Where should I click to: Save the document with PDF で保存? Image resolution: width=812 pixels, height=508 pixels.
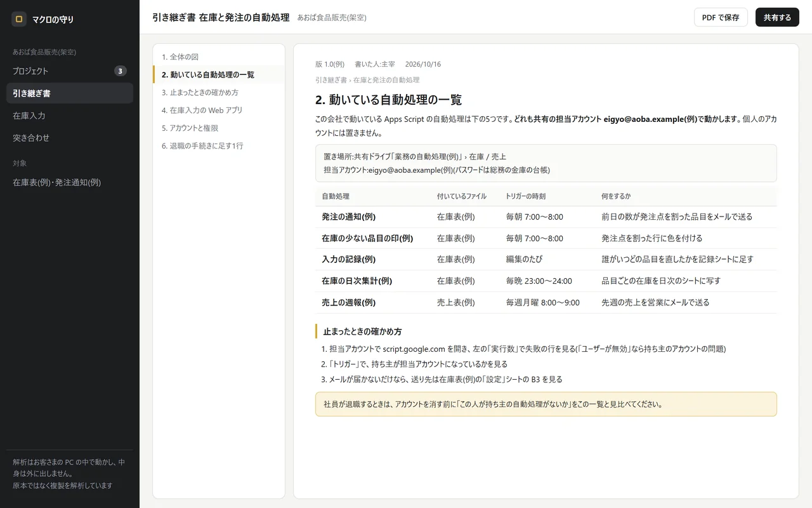tap(721, 17)
